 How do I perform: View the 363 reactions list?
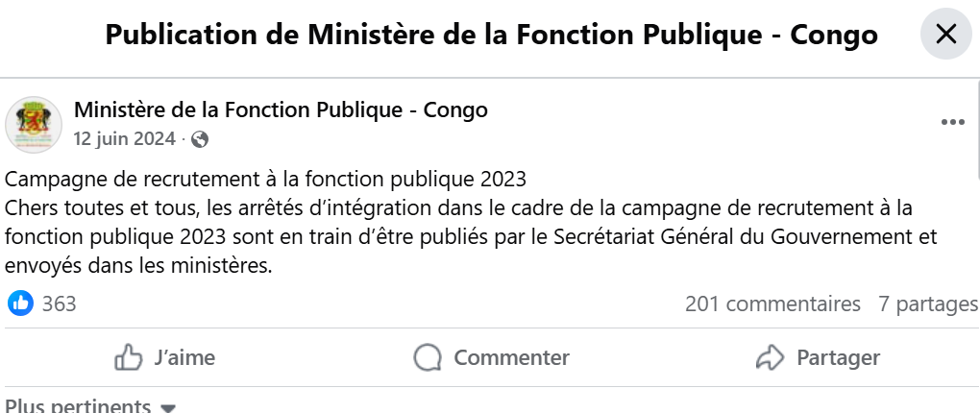tap(60, 304)
